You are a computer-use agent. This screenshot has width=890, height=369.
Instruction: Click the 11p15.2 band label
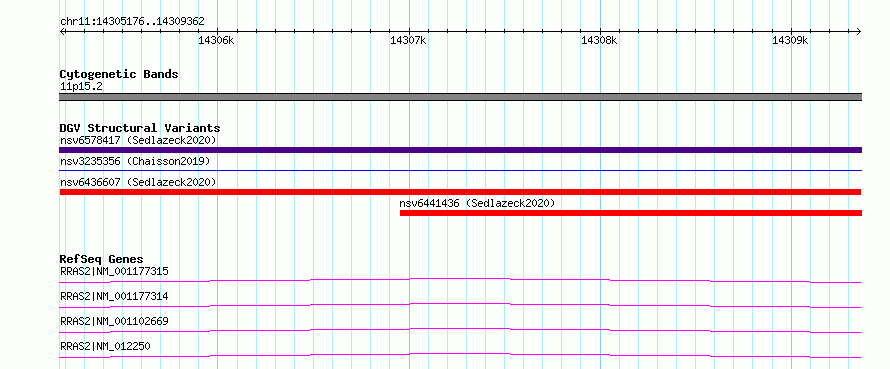pyautogui.click(x=81, y=87)
